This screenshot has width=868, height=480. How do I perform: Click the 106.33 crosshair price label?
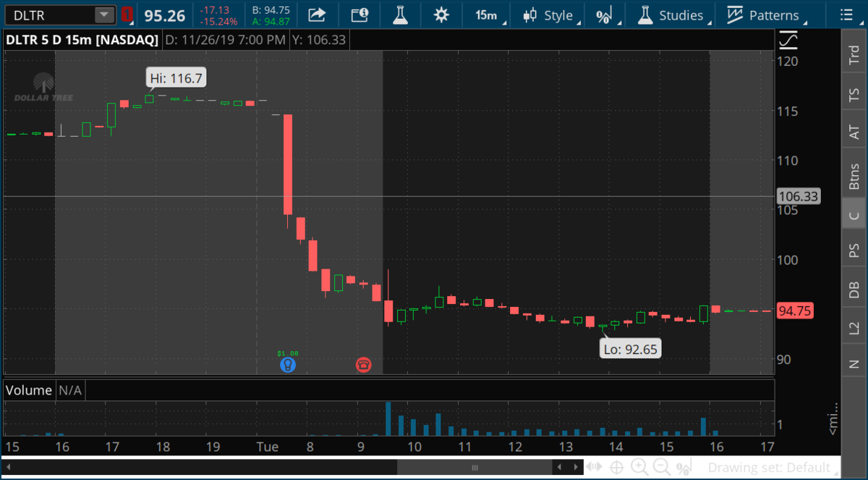coord(798,196)
